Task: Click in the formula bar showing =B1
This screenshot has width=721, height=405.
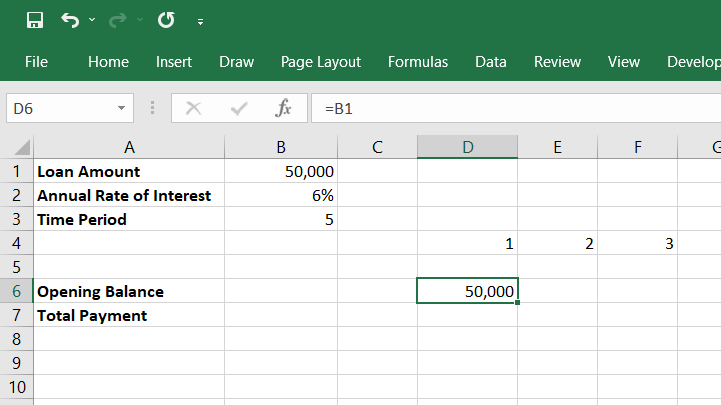Action: pyautogui.click(x=500, y=108)
